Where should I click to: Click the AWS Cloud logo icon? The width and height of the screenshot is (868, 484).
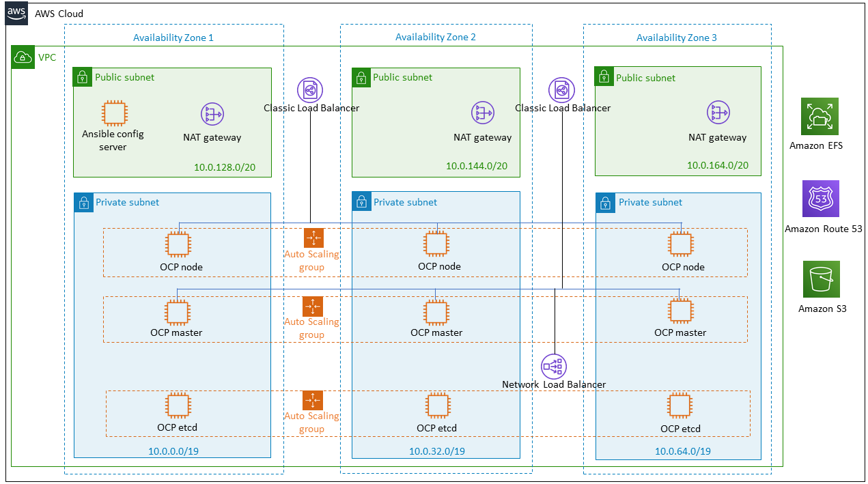[x=16, y=14]
